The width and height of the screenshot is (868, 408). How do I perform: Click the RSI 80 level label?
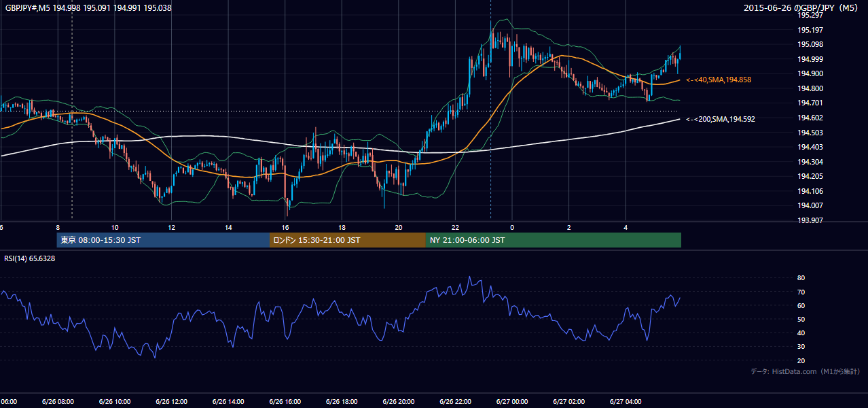tap(801, 278)
